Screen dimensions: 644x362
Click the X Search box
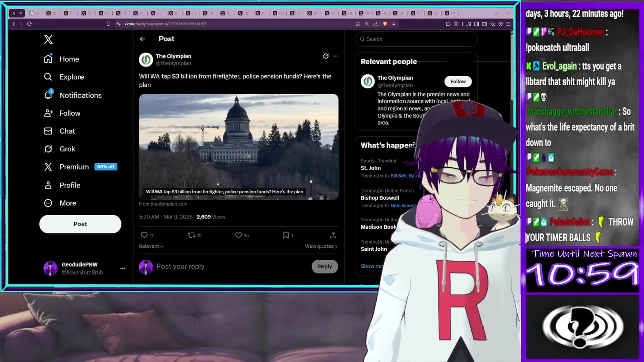tap(416, 39)
